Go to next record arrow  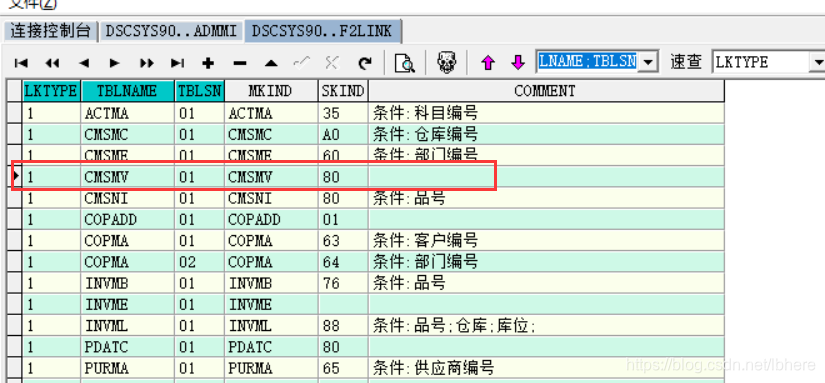(x=114, y=63)
